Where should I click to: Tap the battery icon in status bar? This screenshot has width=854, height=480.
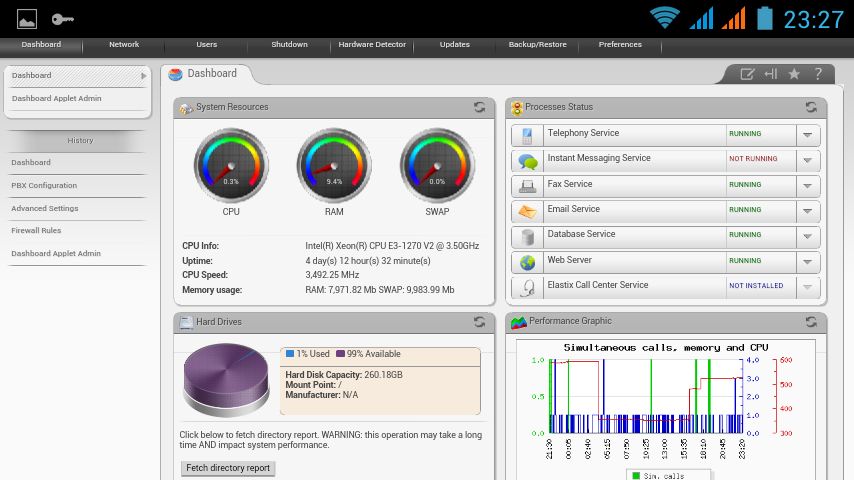click(x=765, y=18)
